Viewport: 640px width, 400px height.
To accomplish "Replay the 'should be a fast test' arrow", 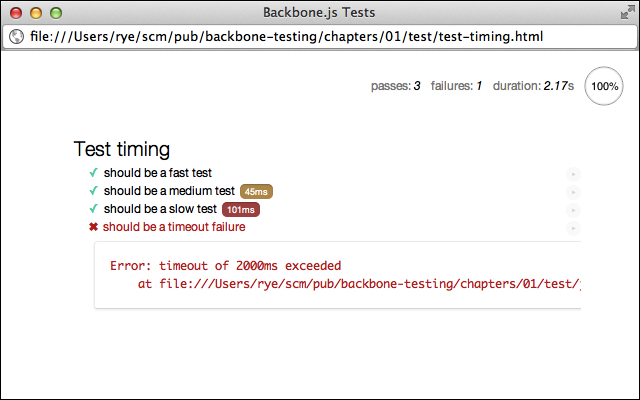I will [573, 174].
